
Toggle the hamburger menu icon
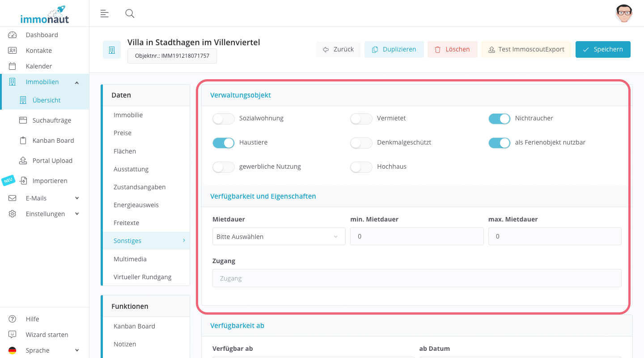coord(104,13)
